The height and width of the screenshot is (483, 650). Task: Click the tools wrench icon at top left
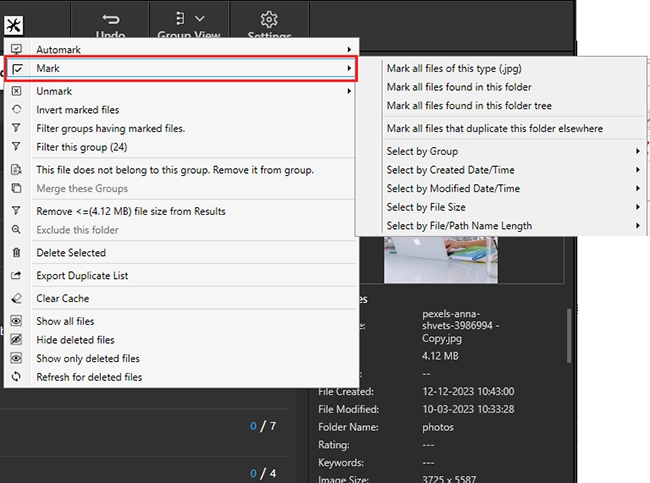point(14,26)
